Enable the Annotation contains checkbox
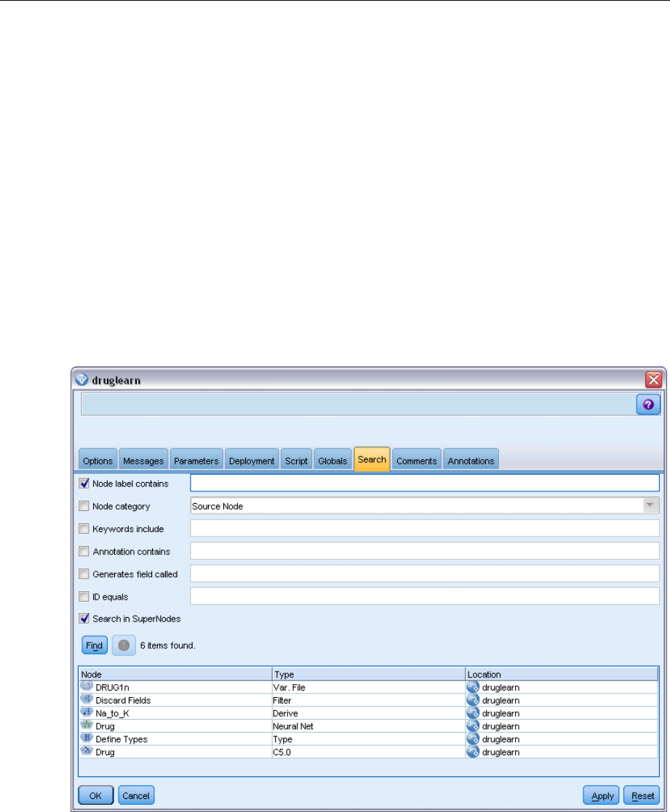Viewport: 670px width, 812px height. (84, 552)
